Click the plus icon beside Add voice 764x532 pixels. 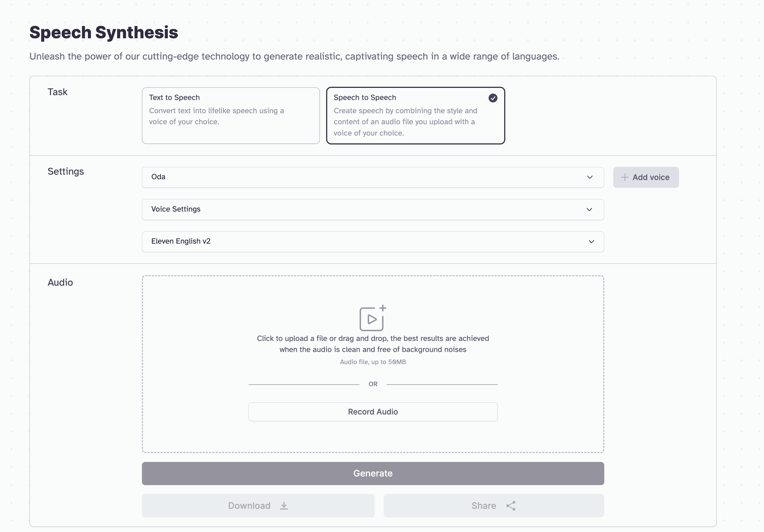[625, 177]
